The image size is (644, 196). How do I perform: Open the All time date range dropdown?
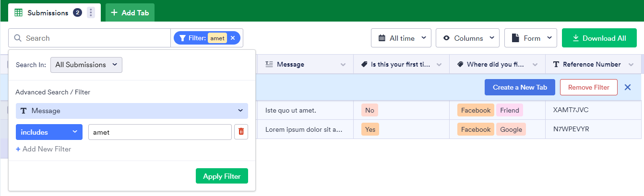(401, 38)
